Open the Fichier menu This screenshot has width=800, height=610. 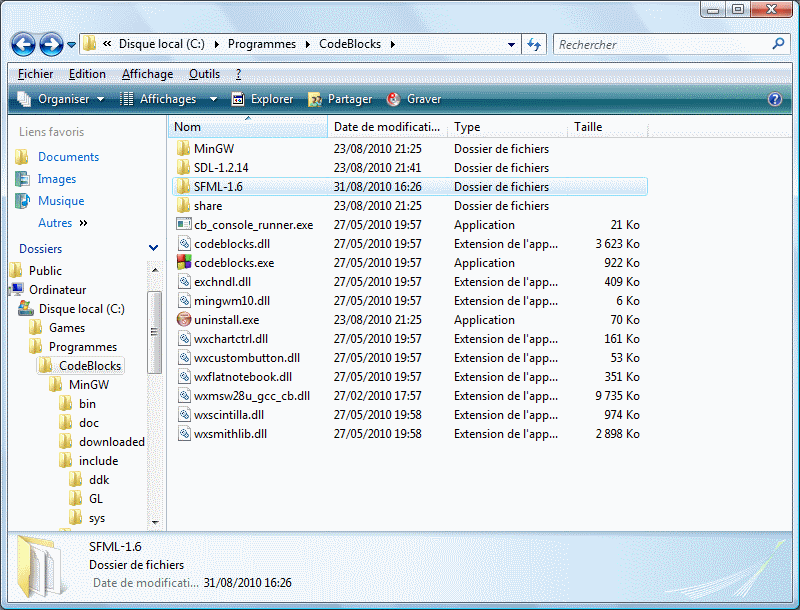35,74
